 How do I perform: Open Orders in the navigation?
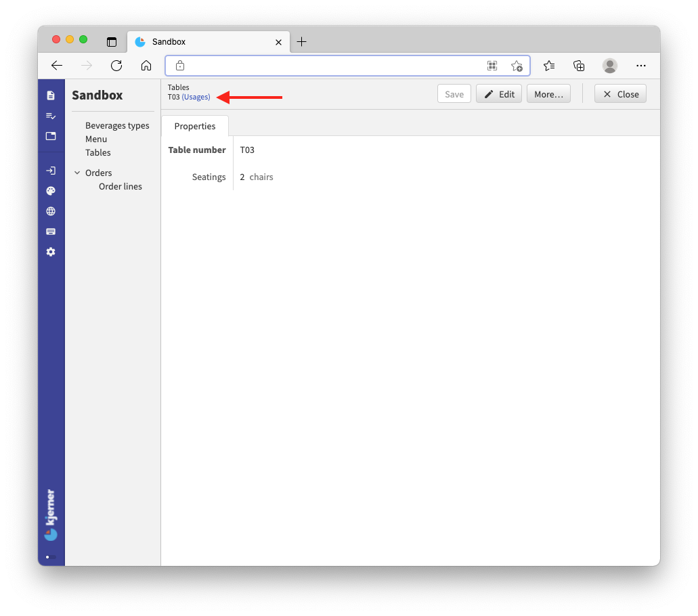pos(98,173)
